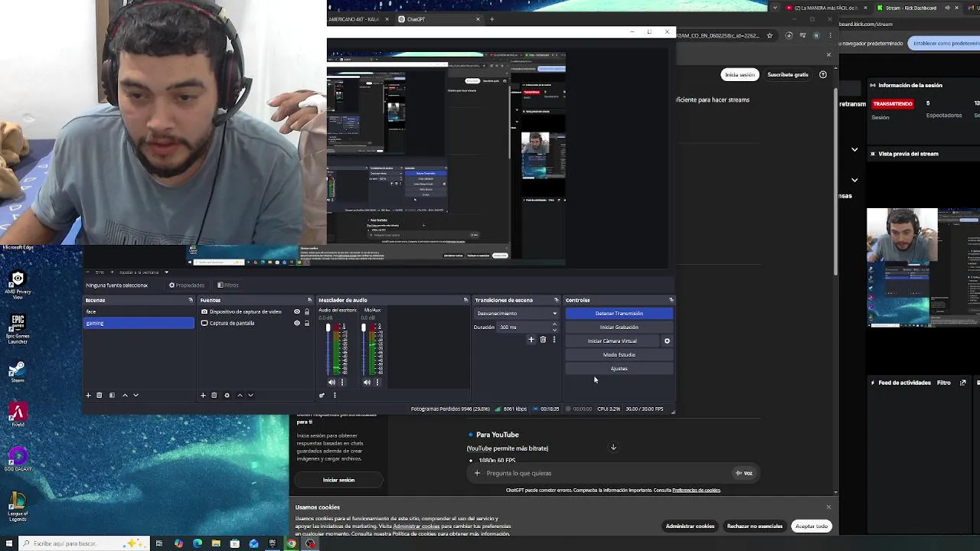Mute Mic/Aux speaker icon
The image size is (980, 551).
[x=367, y=382]
